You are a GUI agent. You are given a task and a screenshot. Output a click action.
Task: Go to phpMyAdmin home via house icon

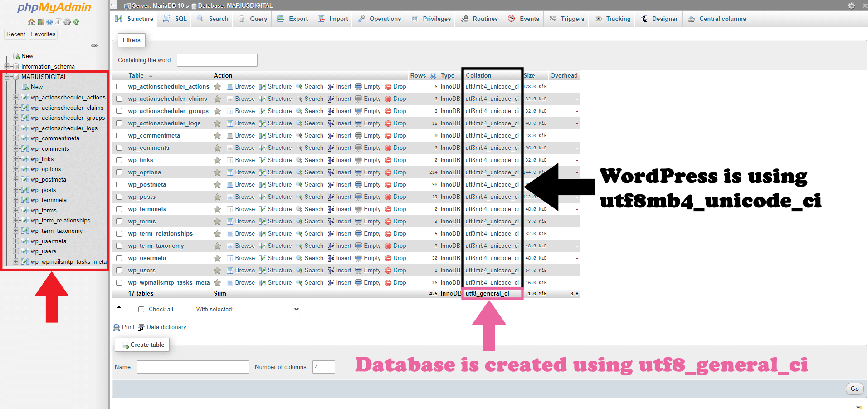point(32,22)
